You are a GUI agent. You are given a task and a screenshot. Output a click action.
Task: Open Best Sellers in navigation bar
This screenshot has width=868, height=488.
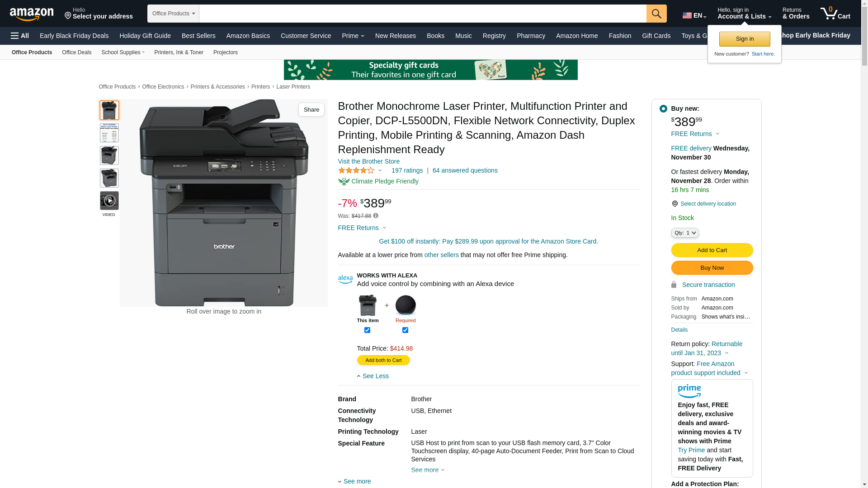click(x=198, y=36)
